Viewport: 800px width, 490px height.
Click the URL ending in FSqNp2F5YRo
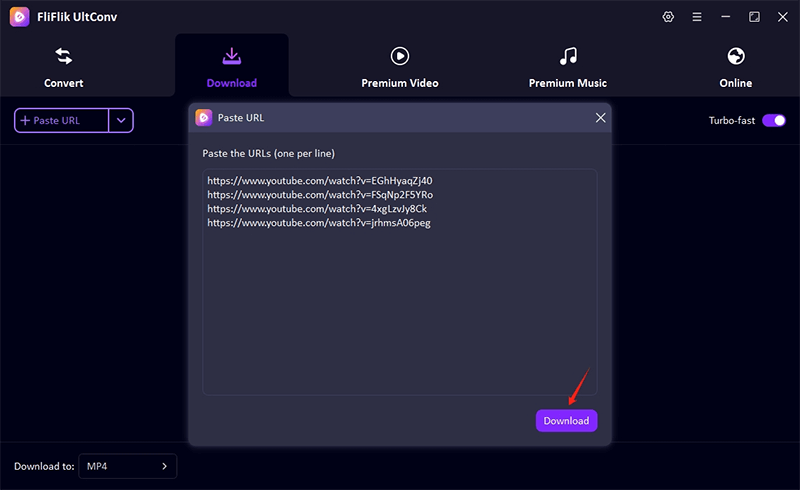(x=320, y=194)
